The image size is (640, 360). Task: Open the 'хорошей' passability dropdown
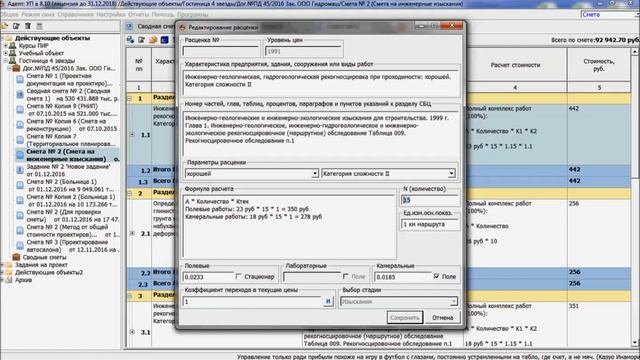tap(315, 174)
